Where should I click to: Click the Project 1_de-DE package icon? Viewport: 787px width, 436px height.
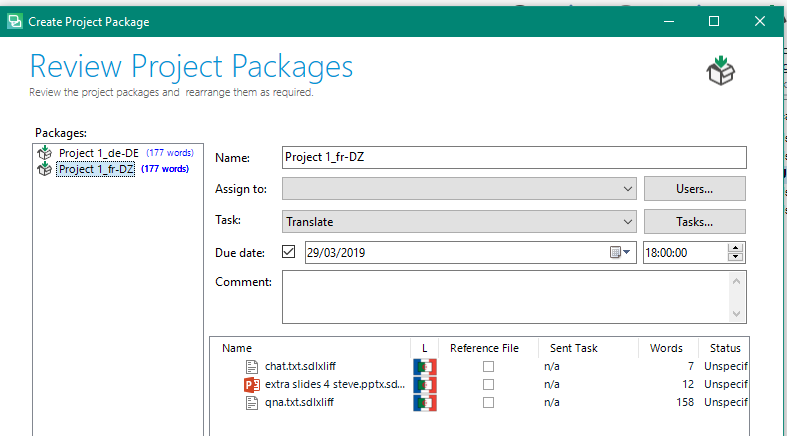point(45,153)
